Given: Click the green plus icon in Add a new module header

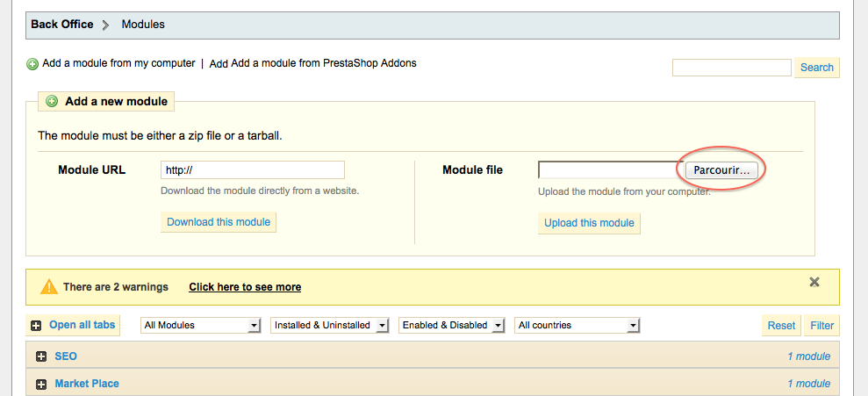Looking at the screenshot, I should click(x=52, y=101).
